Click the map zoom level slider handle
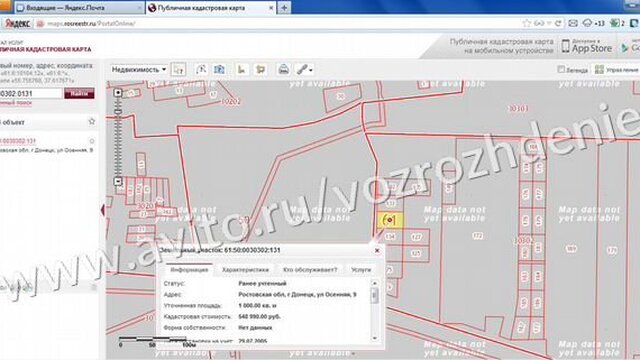Image resolution: width=640 pixels, height=360 pixels. 118,111
